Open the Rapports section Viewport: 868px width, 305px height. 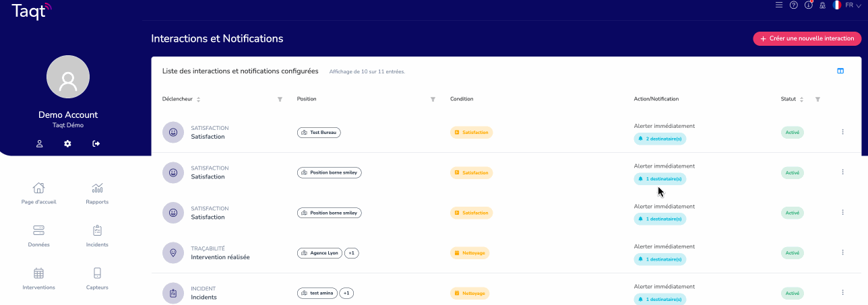97,193
